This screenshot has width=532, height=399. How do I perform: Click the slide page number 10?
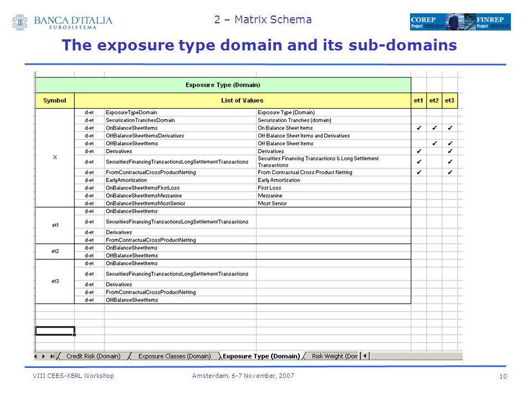point(503,376)
